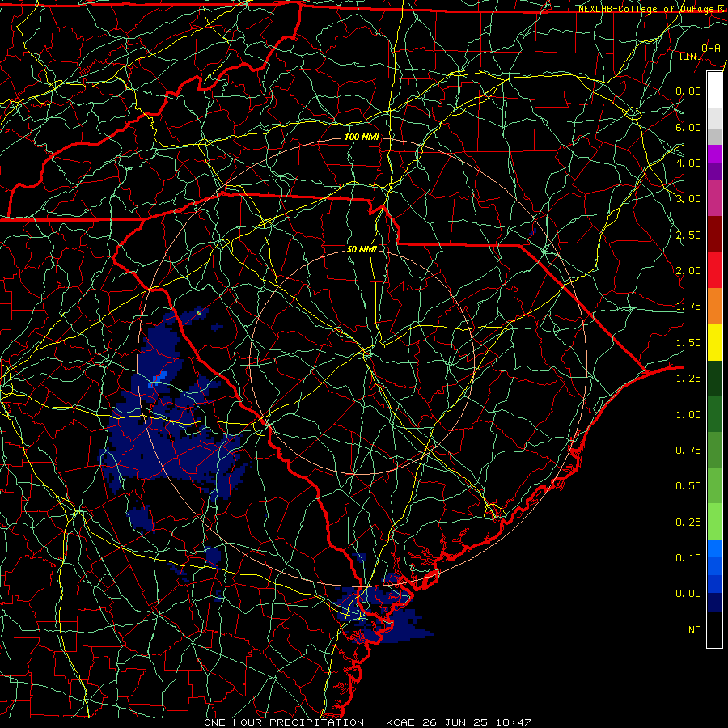Pick the pink swatch beside 3.00

click(714, 199)
